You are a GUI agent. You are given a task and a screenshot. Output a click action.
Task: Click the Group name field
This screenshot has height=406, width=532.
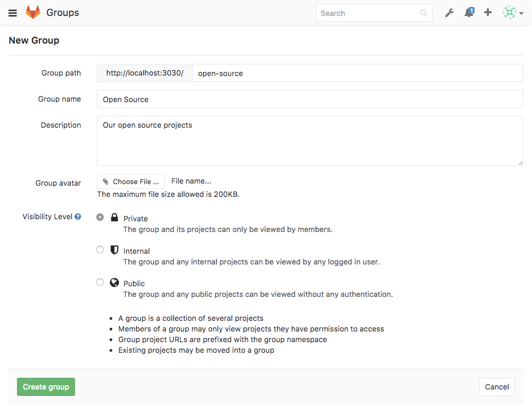(310, 99)
